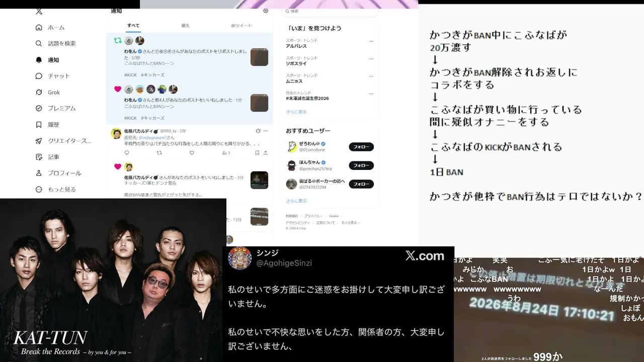Expand もっと見る in the sidebar
The image size is (644, 362).
(x=56, y=189)
